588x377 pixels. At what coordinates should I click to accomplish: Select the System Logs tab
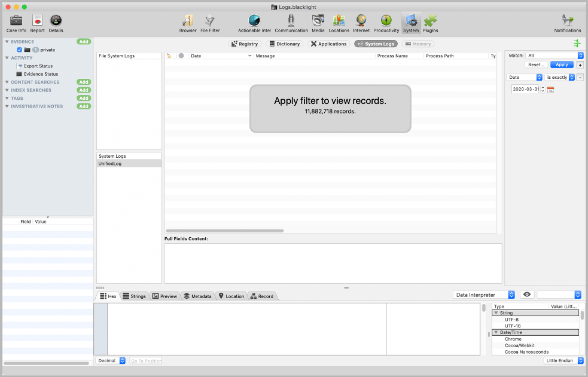pyautogui.click(x=376, y=44)
